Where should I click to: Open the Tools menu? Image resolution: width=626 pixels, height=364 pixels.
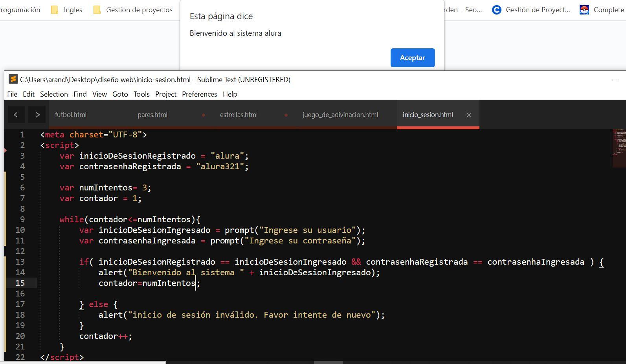coord(141,94)
